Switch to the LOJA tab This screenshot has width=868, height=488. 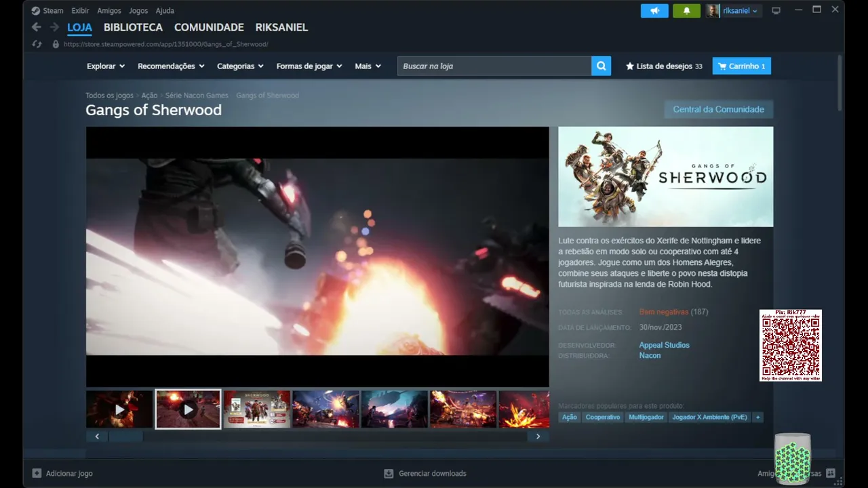[79, 28]
